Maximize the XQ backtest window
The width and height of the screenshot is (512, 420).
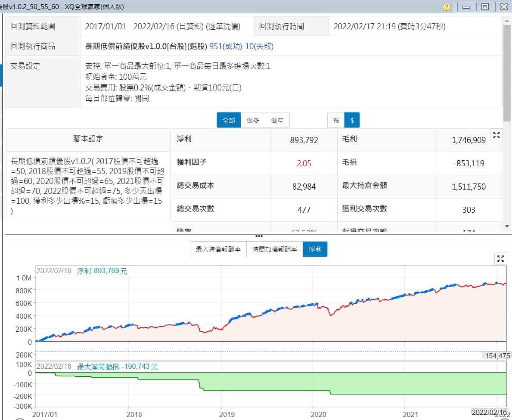click(x=485, y=7)
